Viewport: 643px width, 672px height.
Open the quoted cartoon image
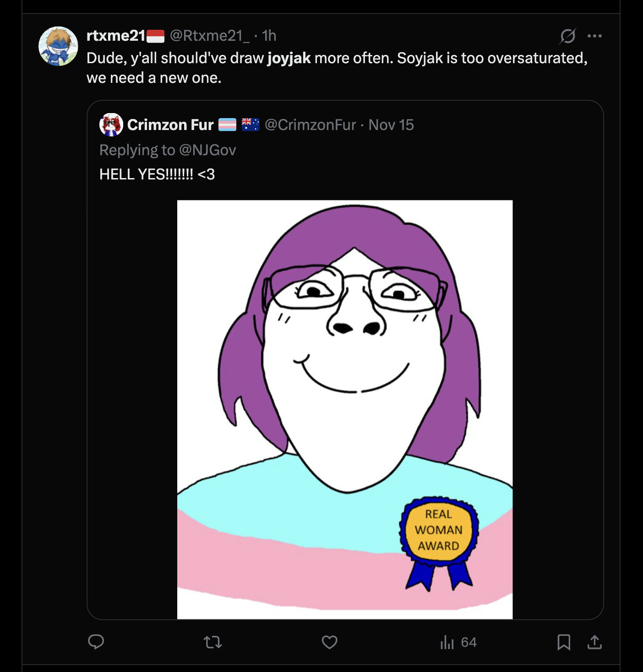tap(344, 409)
